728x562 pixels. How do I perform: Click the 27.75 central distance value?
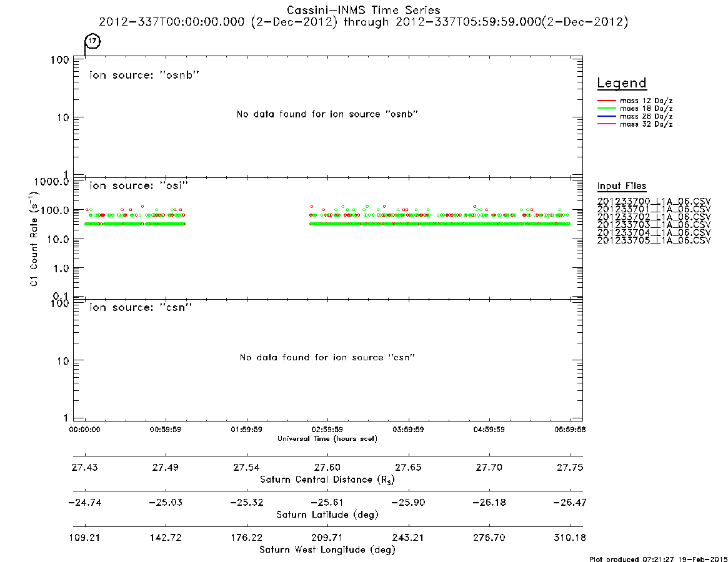(x=570, y=467)
